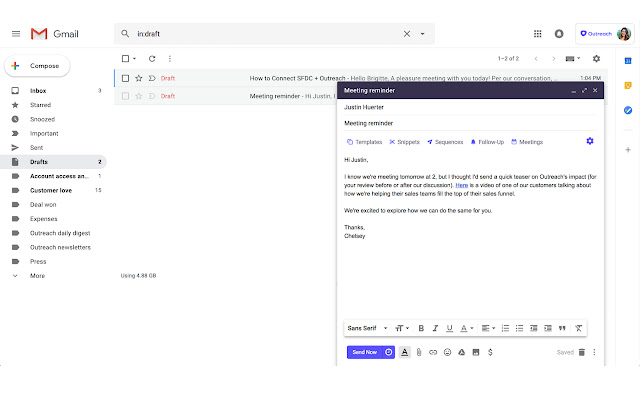This screenshot has height=400, width=640.
Task: Toggle the select-all checkbox
Action: point(125,59)
